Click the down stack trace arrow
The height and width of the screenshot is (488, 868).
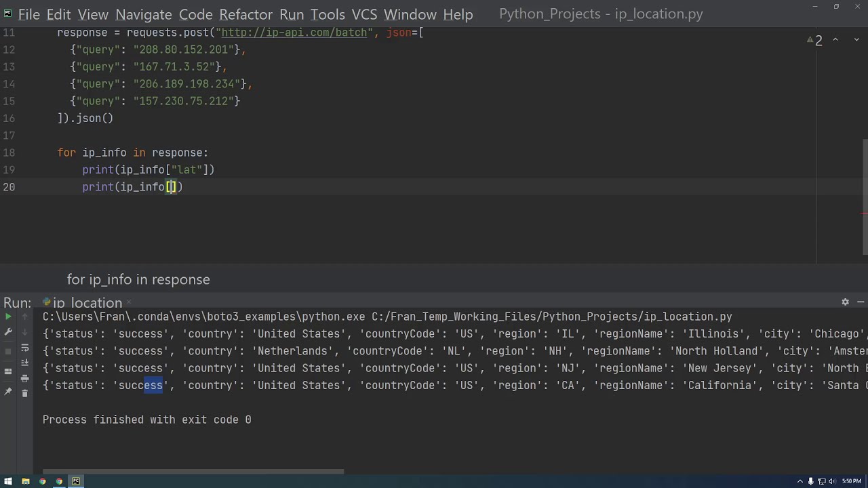[25, 332]
